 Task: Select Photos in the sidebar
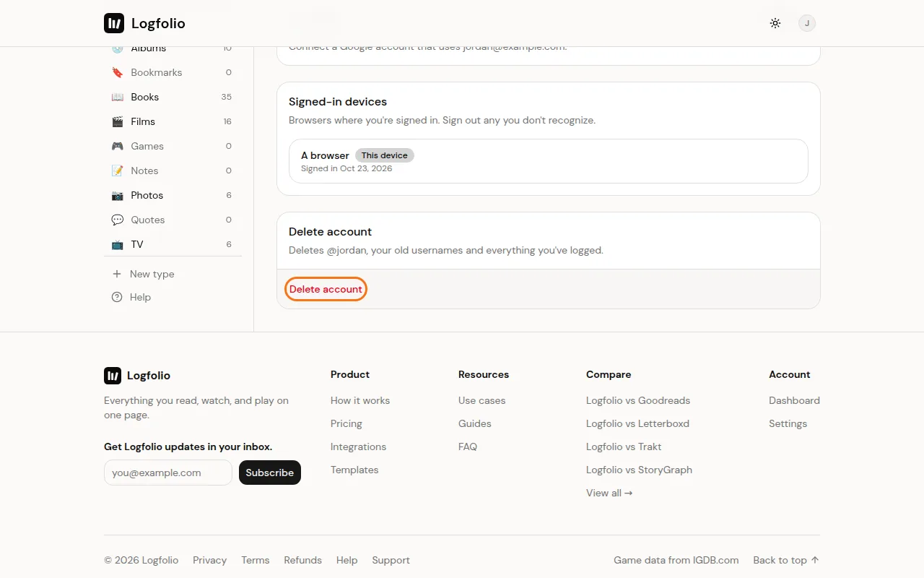click(x=173, y=195)
